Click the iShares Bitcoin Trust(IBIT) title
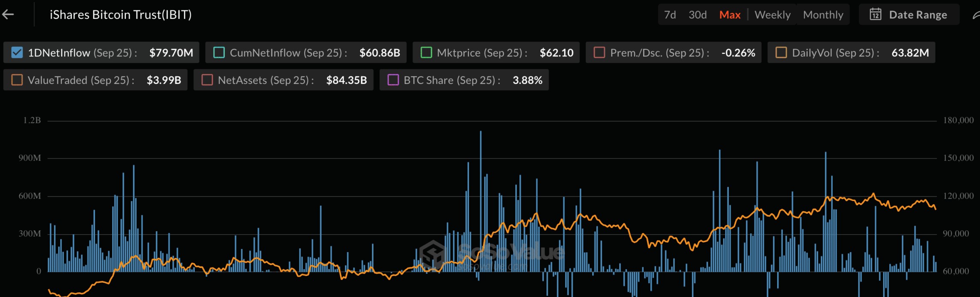The image size is (980, 297). point(121,15)
